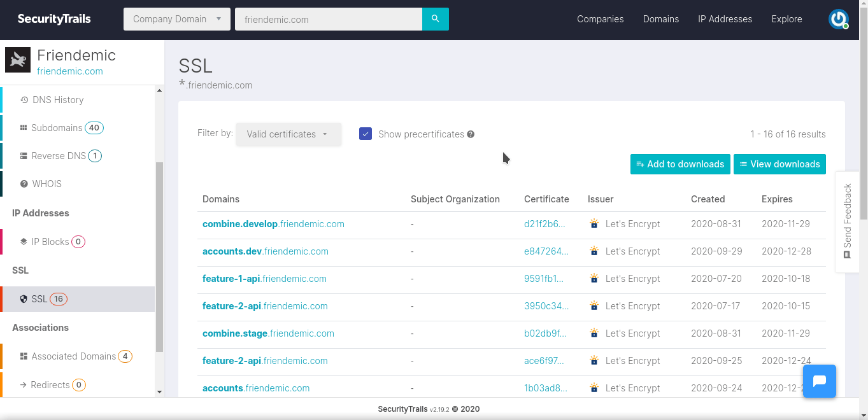Click the WHOIS question mark icon
Image resolution: width=868 pixels, height=420 pixels.
(x=24, y=184)
